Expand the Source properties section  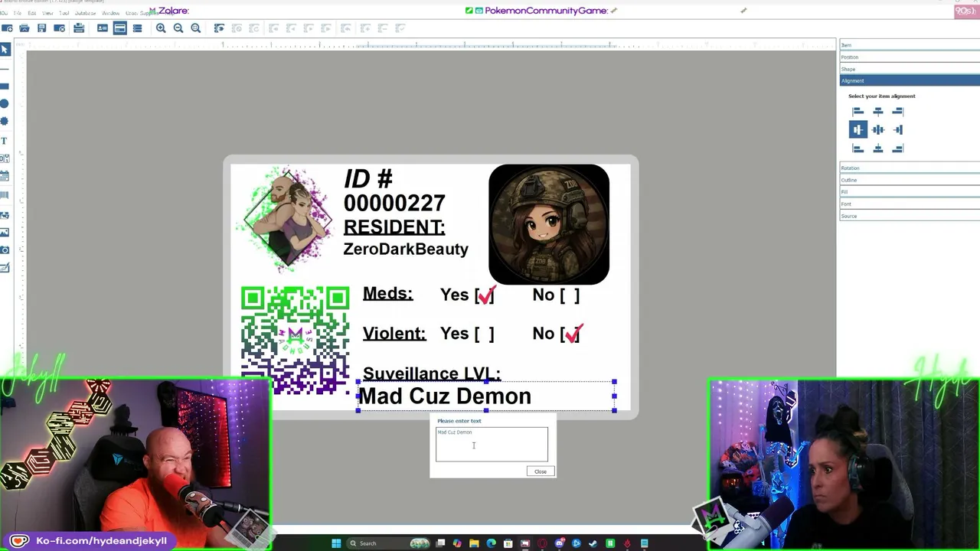click(x=910, y=216)
